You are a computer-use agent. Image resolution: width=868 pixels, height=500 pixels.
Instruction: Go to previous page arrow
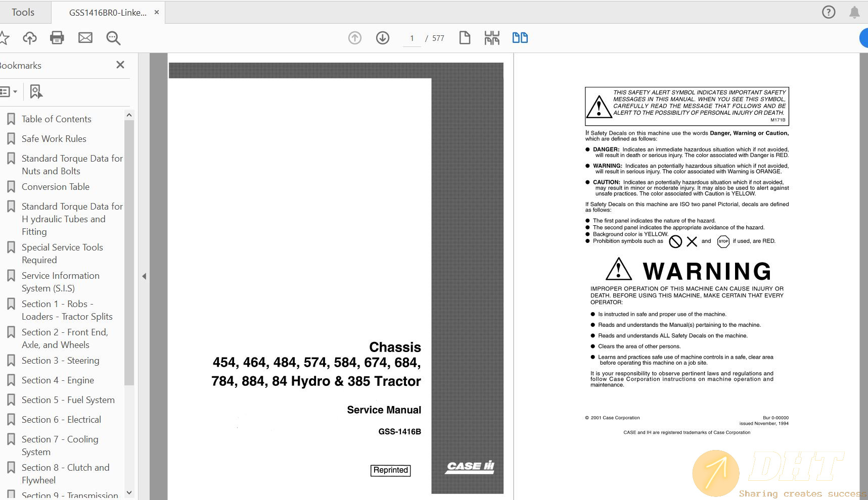pos(355,38)
